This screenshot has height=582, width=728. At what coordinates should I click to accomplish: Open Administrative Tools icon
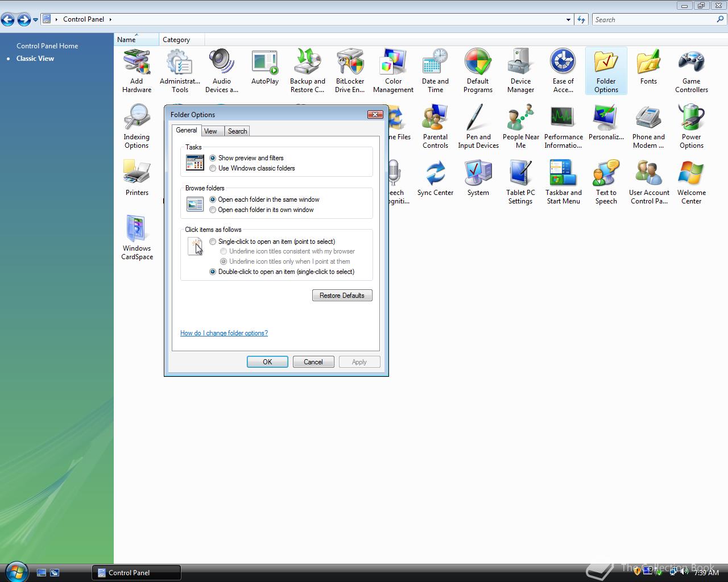tap(180, 71)
